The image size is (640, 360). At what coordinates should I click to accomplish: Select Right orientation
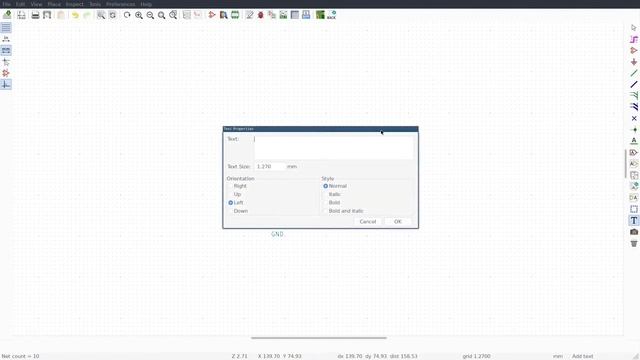(x=237, y=186)
